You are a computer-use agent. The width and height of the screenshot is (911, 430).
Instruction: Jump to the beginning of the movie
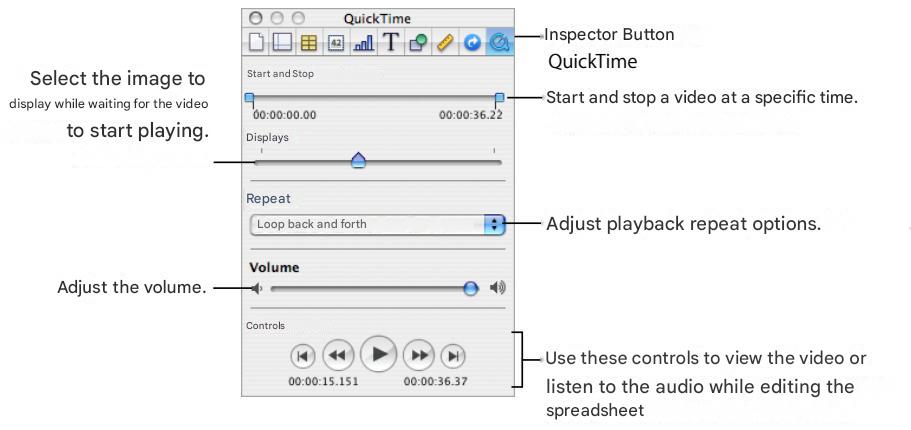[303, 356]
